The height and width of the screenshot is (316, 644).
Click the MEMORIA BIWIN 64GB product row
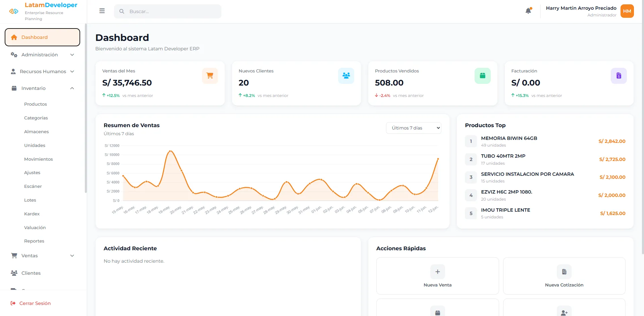pos(545,141)
